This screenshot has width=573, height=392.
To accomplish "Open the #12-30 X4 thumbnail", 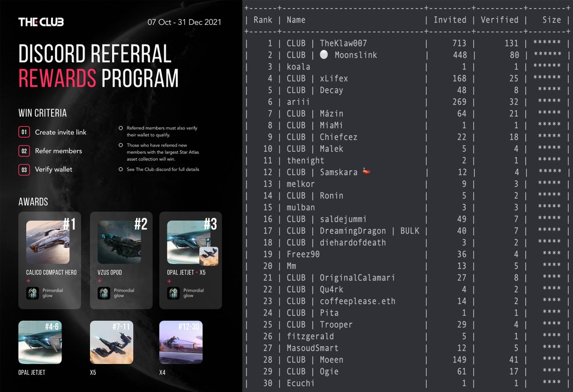I will point(181,342).
